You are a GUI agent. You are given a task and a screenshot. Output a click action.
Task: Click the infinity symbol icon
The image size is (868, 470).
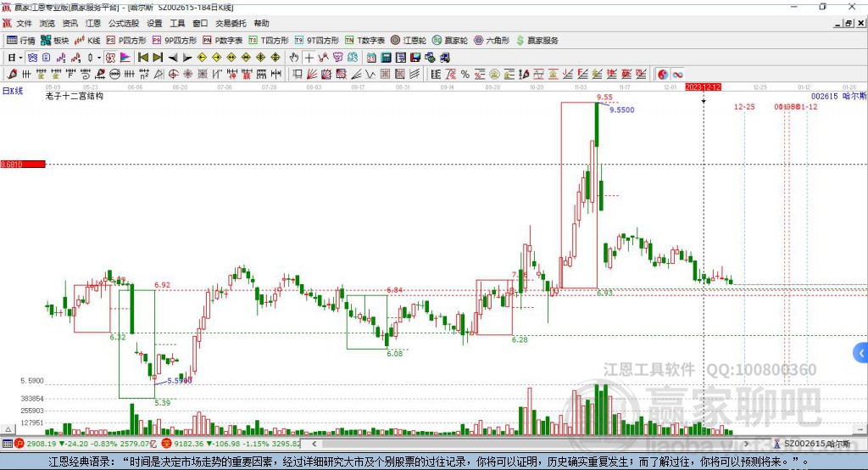(677, 75)
